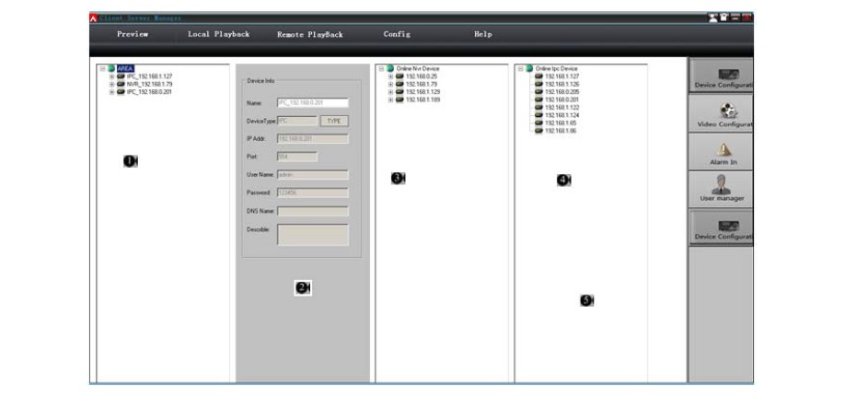This screenshot has height=398, width=868.
Task: Click the globe icon beside AREA
Action: pos(111,68)
